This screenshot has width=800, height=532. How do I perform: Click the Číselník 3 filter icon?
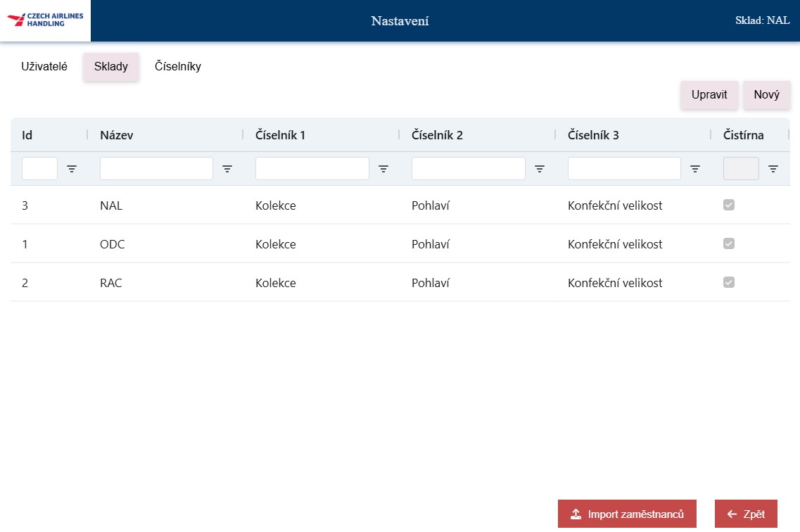695,169
